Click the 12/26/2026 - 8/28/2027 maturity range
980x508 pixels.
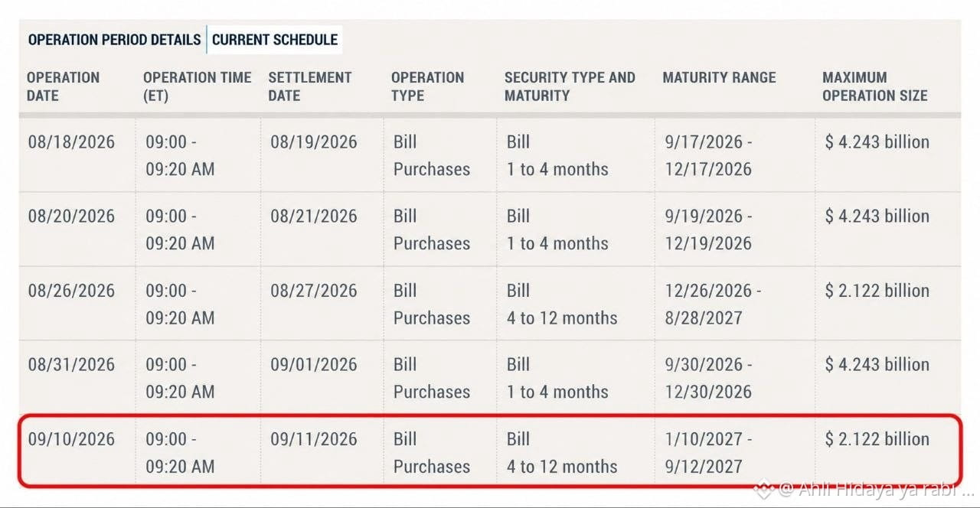(x=714, y=304)
